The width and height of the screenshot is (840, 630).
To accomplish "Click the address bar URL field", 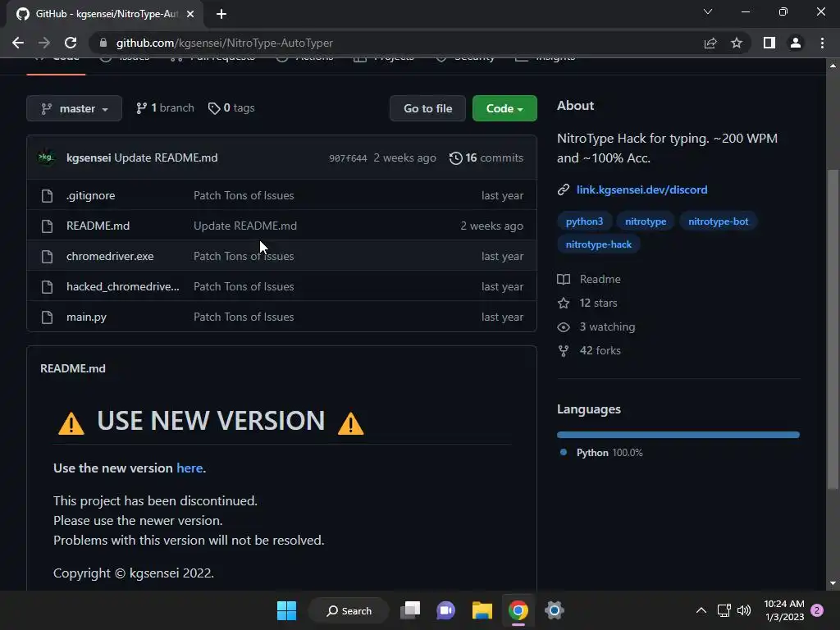I will pos(396,43).
